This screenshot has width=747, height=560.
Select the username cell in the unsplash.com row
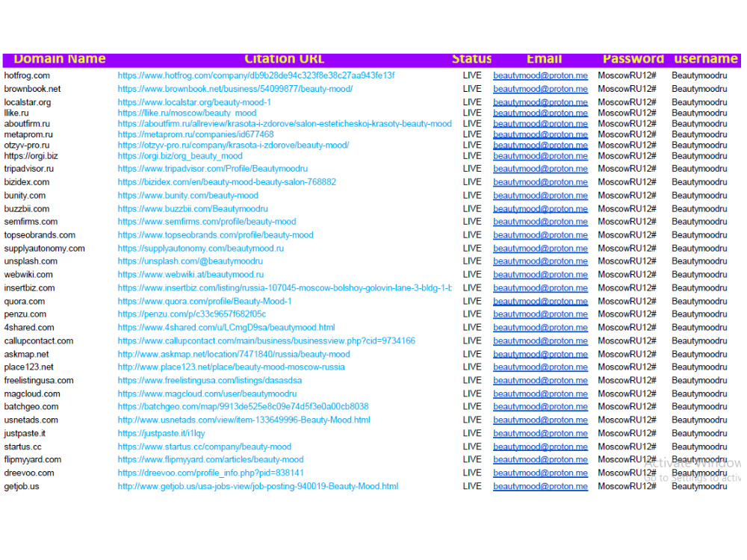(699, 261)
